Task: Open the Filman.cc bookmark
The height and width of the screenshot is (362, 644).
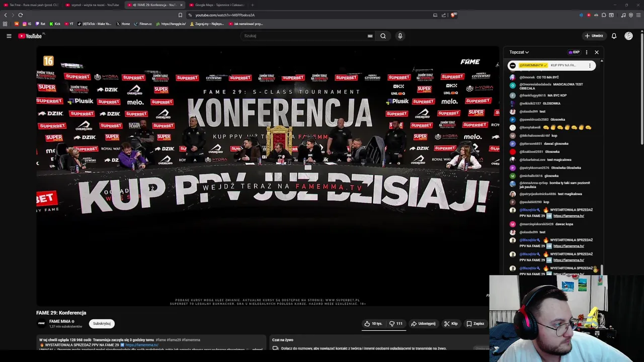Action: click(143, 24)
